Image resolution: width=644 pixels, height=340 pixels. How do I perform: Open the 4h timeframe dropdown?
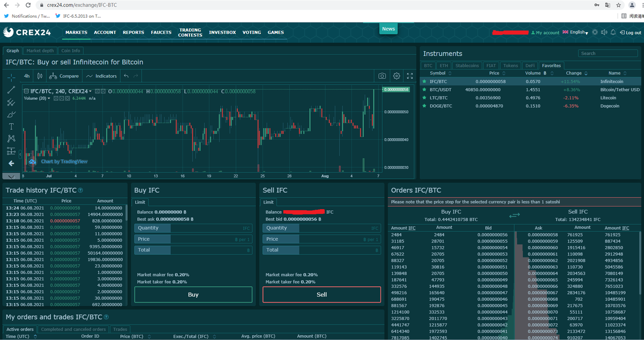[27, 76]
